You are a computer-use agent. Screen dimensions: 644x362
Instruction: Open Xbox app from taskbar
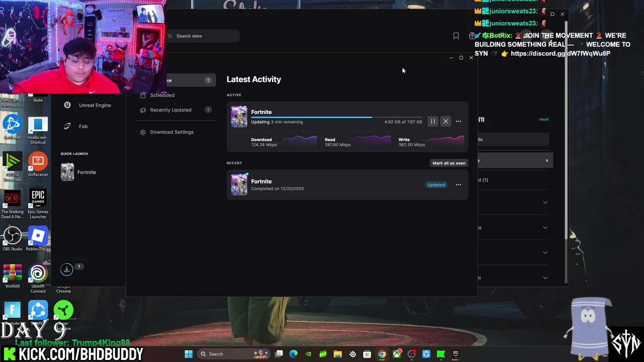[396, 354]
